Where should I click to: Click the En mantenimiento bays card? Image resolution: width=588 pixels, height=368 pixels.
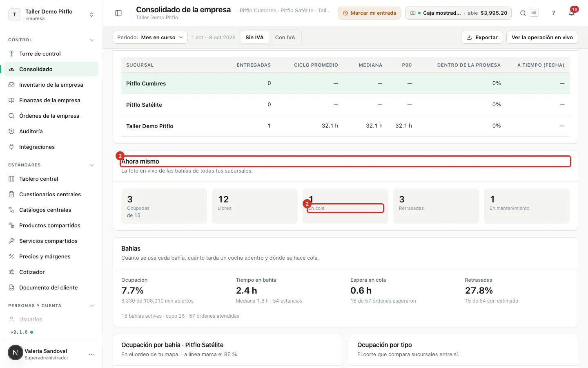tap(527, 206)
